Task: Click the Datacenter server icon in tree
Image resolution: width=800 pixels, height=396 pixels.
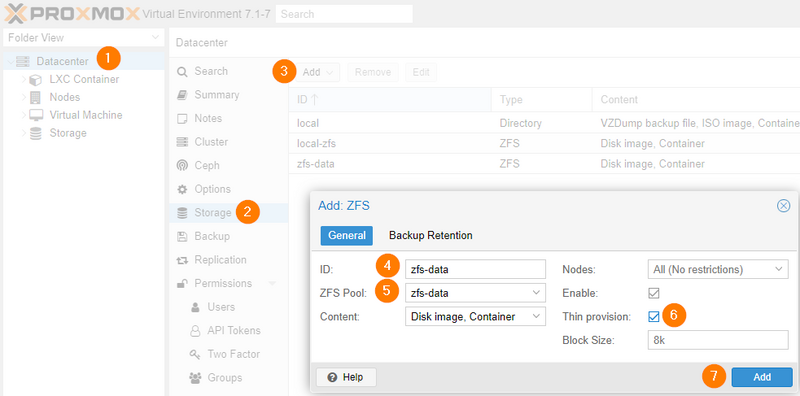Action: pyautogui.click(x=23, y=62)
